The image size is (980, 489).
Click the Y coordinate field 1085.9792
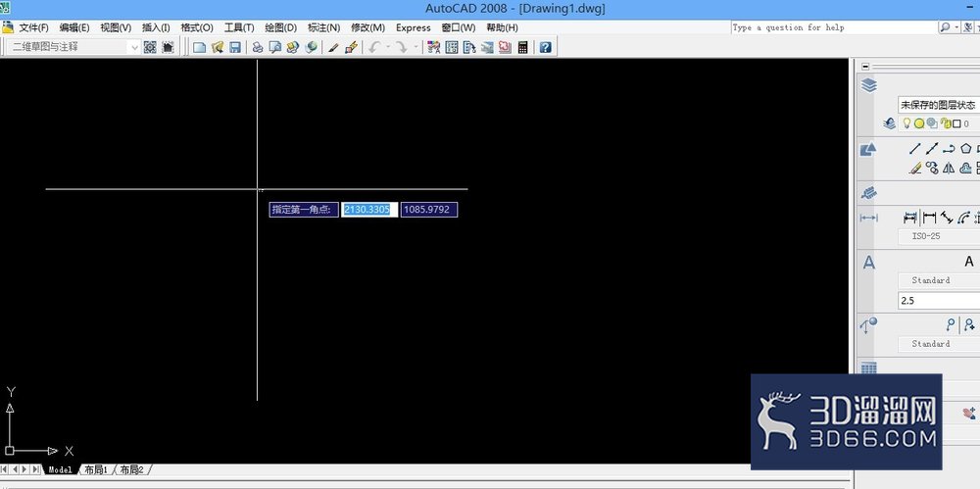point(429,210)
